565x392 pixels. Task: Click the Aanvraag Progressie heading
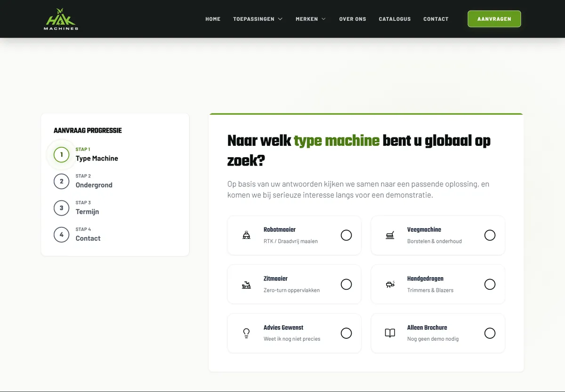pos(88,131)
